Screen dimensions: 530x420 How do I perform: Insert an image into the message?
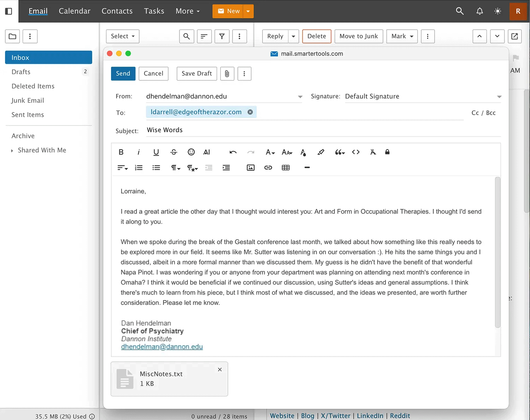click(x=251, y=167)
